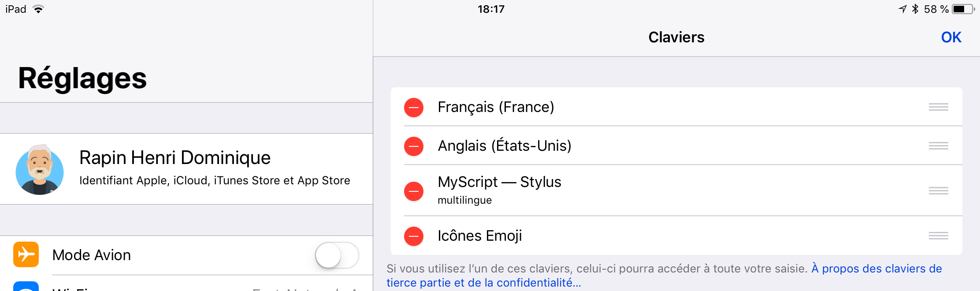
Task: Tap the location arrow icon in status bar
Action: [x=902, y=9]
